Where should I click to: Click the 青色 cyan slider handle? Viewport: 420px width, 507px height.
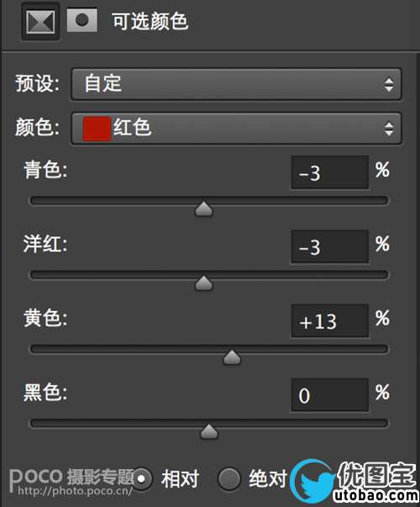coord(204,209)
